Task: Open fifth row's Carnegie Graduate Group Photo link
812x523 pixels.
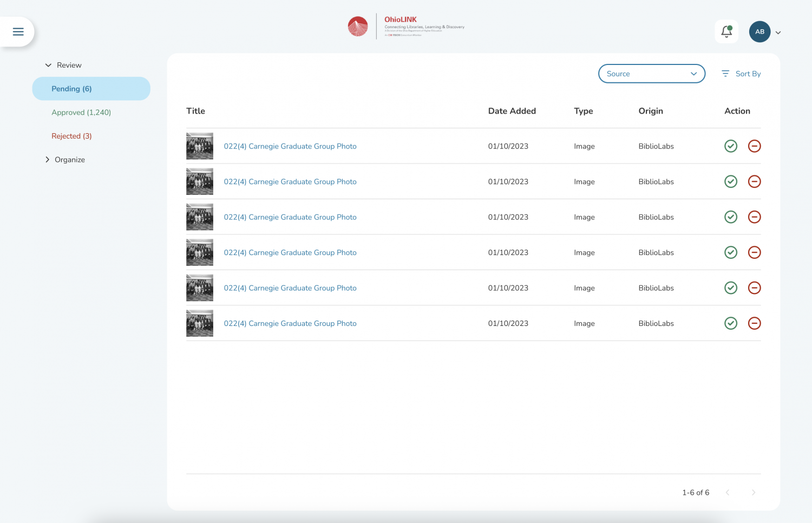Action: (x=290, y=288)
